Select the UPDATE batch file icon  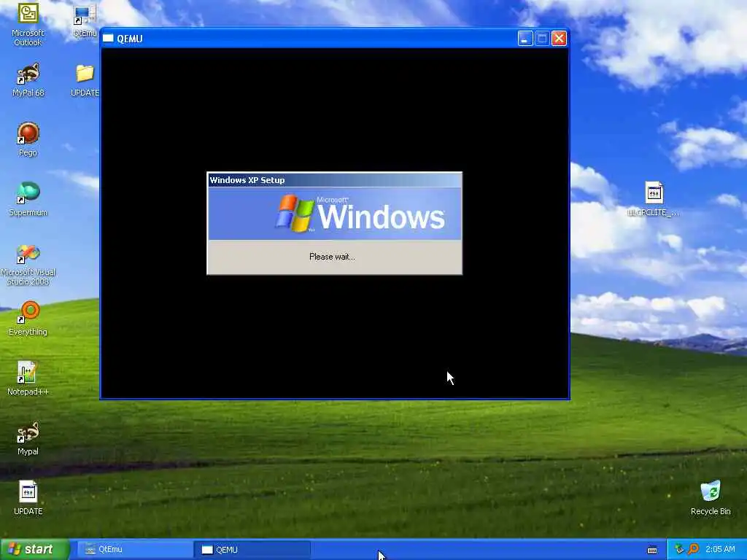28,498
